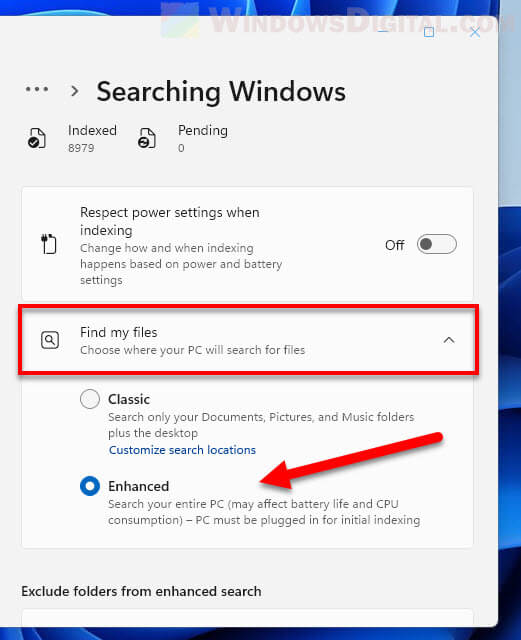Click the breadcrumb chevron arrow beside the title
This screenshot has width=521, height=640.
74,91
